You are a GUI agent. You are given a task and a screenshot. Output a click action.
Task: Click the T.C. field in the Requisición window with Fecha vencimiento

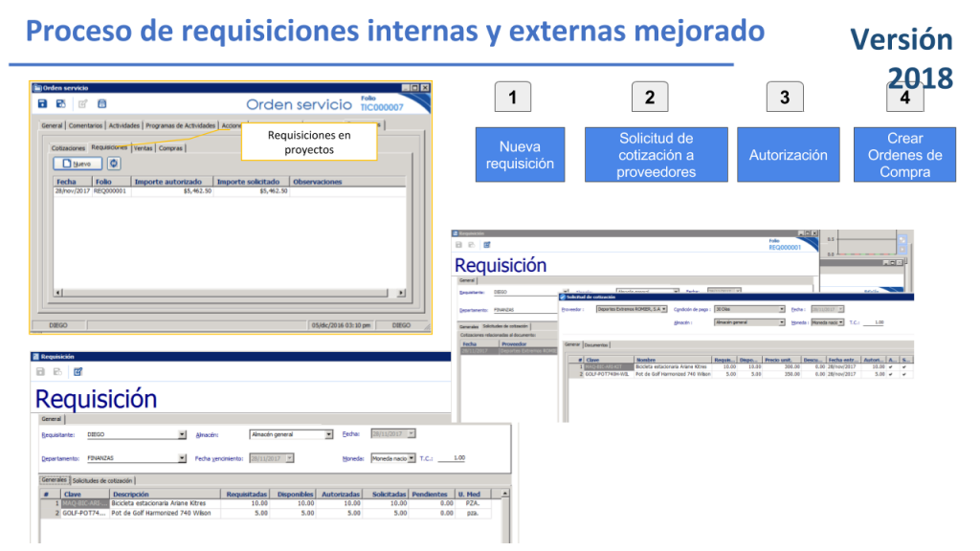(452, 458)
